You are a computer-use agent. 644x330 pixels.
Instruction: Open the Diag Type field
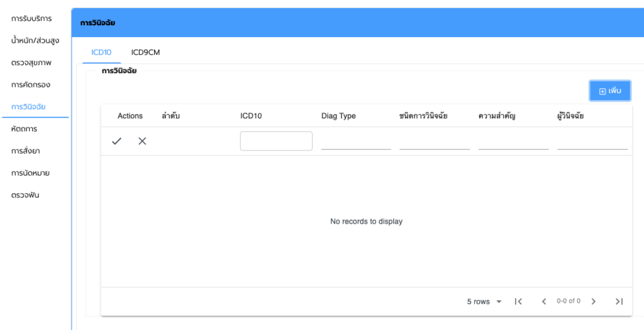point(356,142)
